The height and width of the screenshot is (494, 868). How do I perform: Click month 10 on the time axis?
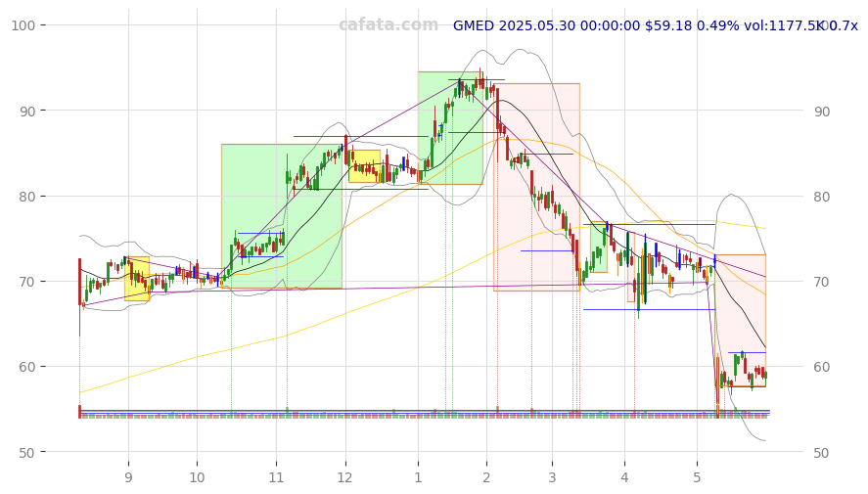(197, 477)
